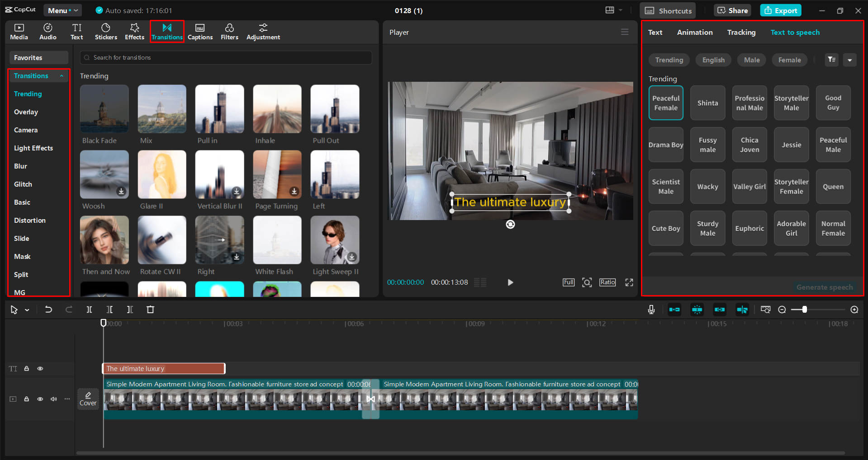Open the Filters panel
Viewport: 868px width, 460px height.
pos(229,31)
